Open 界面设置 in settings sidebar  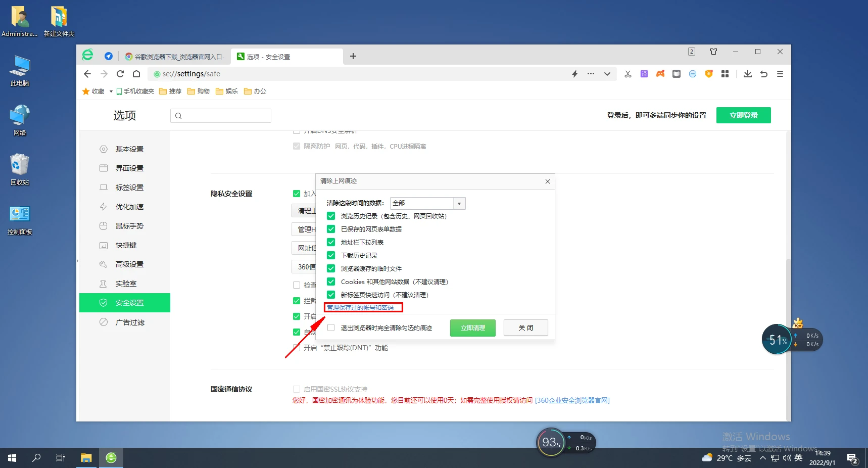coord(125,168)
